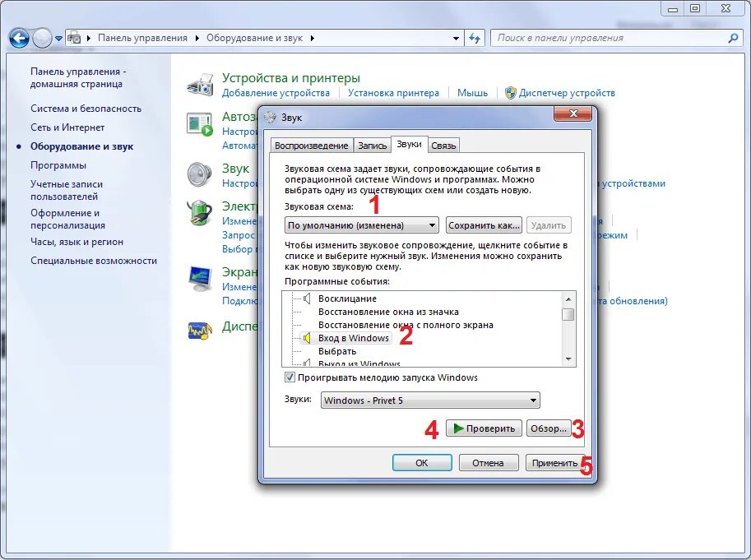Select Восстановление окна с полного экрана event

406,325
